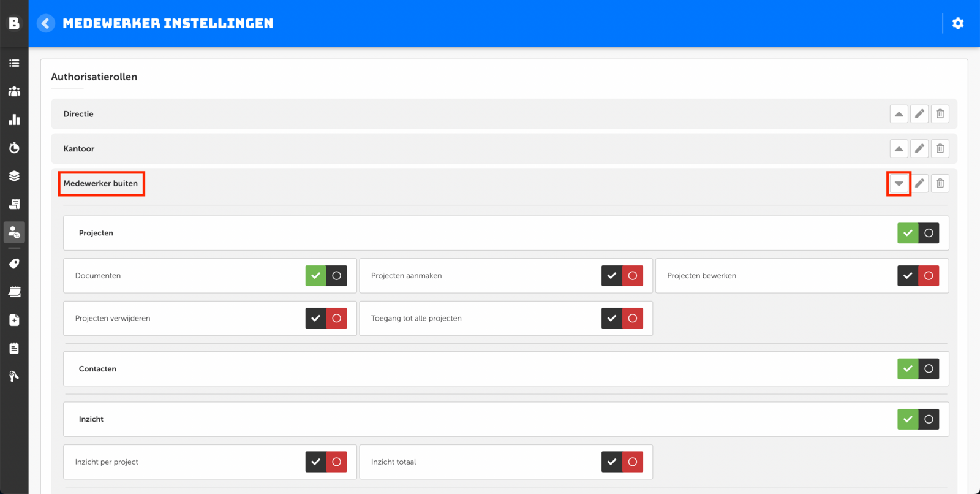
Task: Delete the Kantoor role via trash icon
Action: pyautogui.click(x=940, y=149)
